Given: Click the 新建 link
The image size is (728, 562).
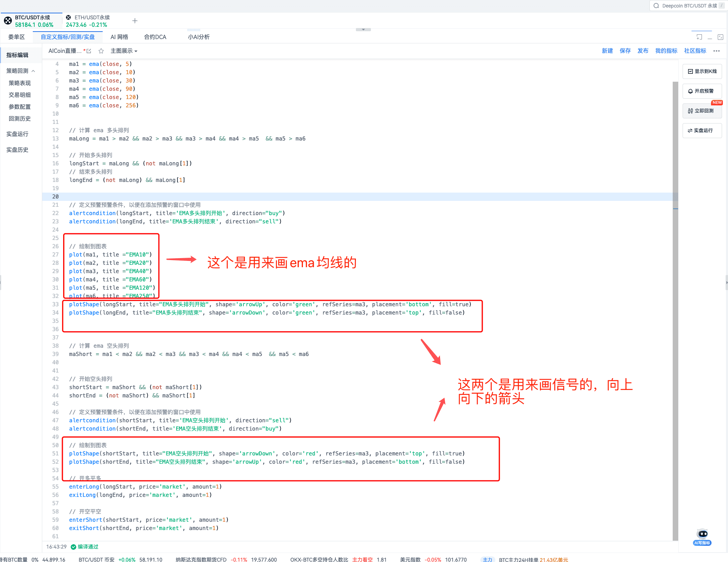Looking at the screenshot, I should pos(607,51).
